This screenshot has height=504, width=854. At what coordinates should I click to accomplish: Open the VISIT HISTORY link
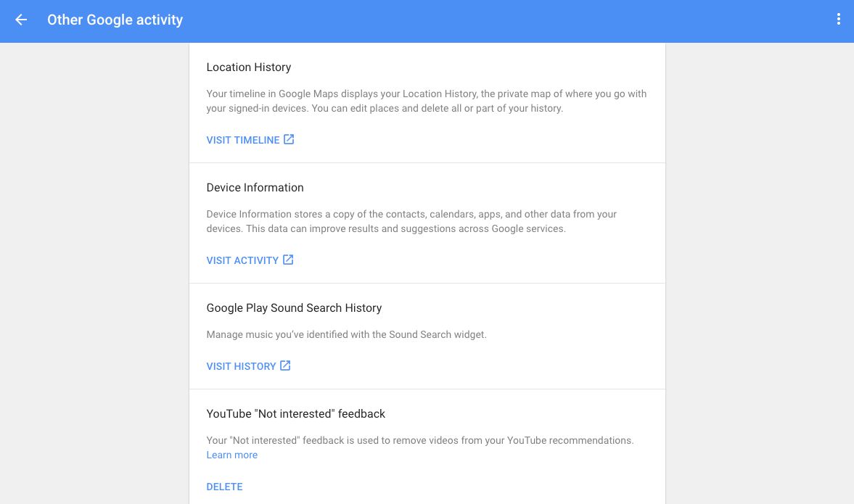tap(241, 366)
